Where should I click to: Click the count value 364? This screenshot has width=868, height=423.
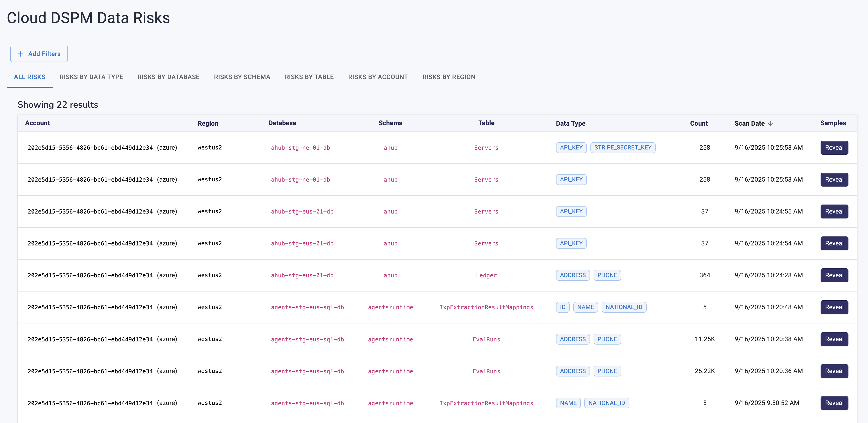tap(705, 275)
